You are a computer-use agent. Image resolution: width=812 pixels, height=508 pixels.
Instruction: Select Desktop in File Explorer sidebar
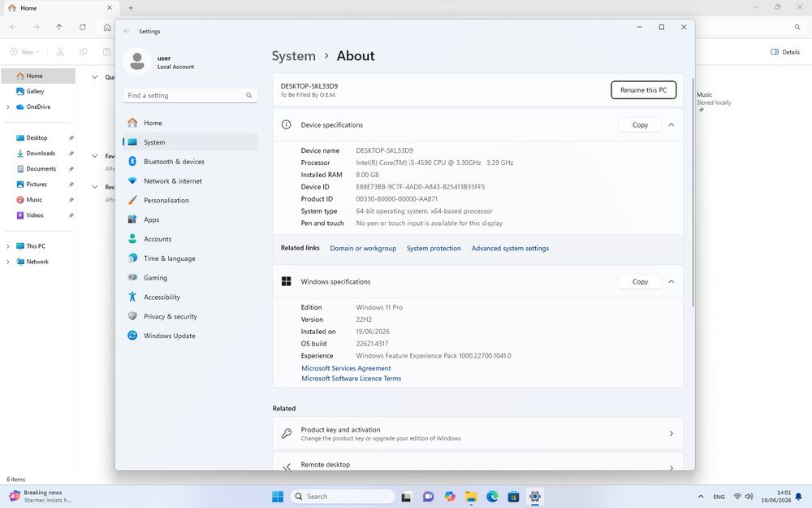(x=39, y=138)
